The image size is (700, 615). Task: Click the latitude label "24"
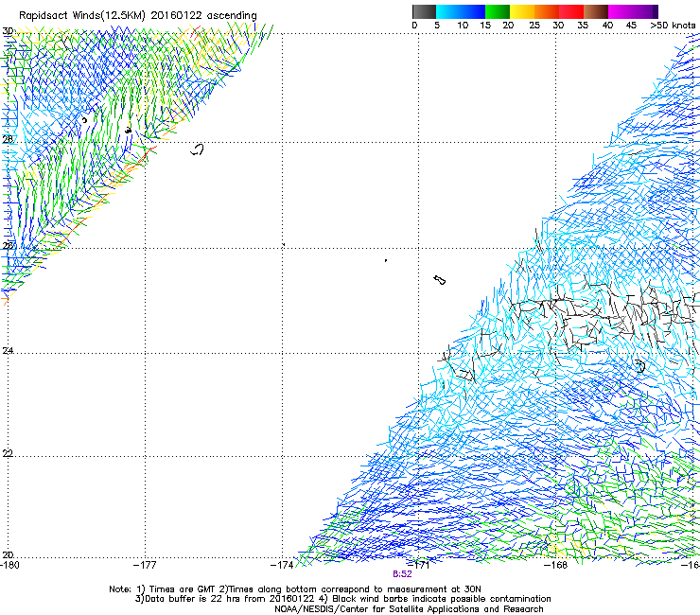(x=8, y=351)
